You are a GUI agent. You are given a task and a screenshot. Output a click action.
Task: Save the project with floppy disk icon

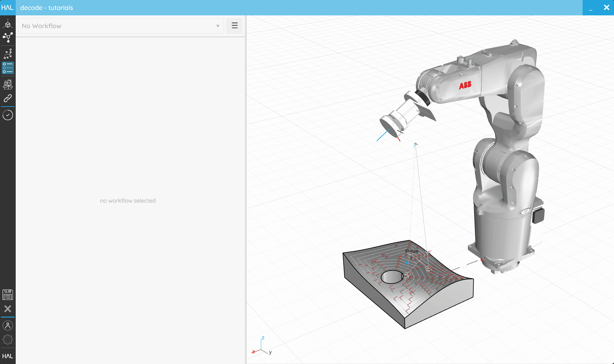tap(8, 295)
